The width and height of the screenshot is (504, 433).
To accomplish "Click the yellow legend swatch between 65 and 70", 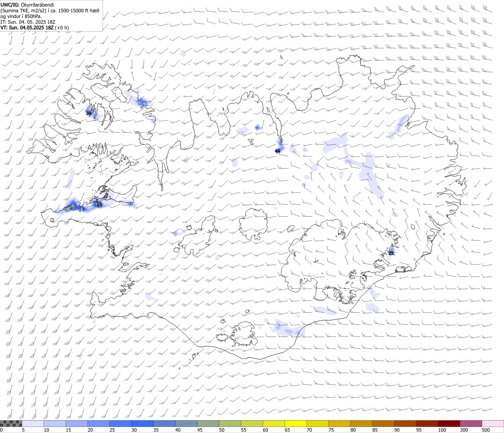I will pos(296,423).
